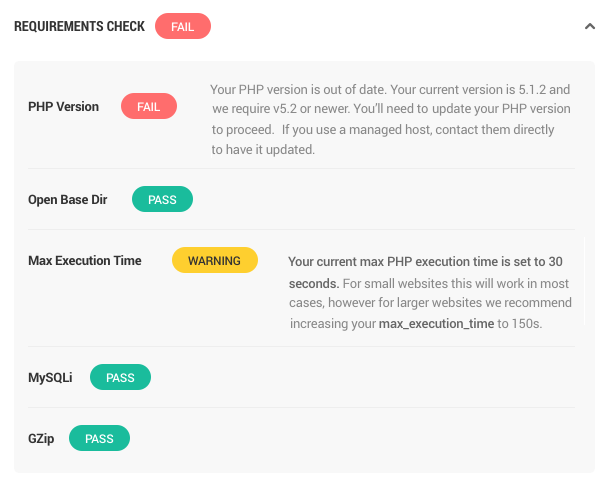Image resolution: width=610 pixels, height=489 pixels.
Task: Click the MySQLi PASS badge
Action: (x=120, y=378)
